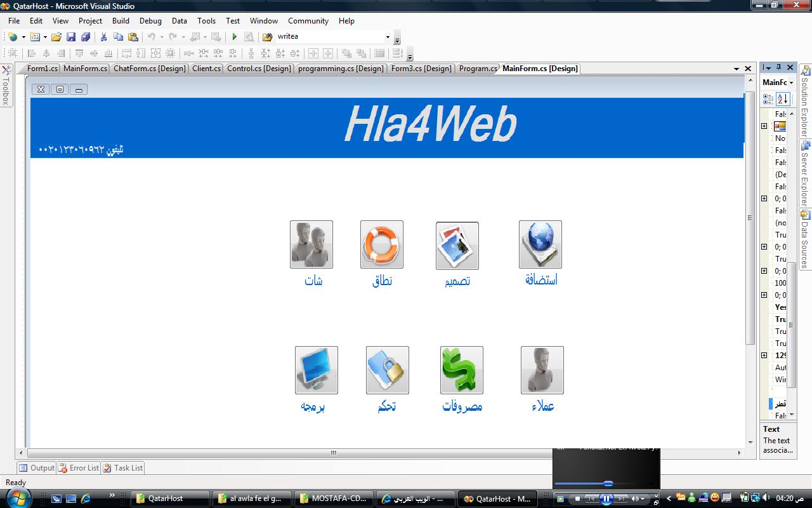The height and width of the screenshot is (508, 812).
Task: Click the blue monitor programming icon
Action: point(316,370)
